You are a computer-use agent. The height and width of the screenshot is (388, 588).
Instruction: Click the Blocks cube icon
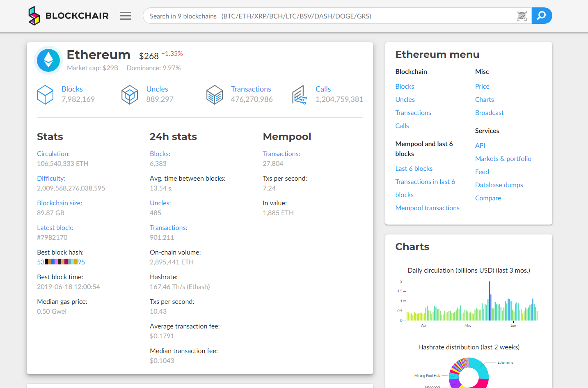point(45,94)
